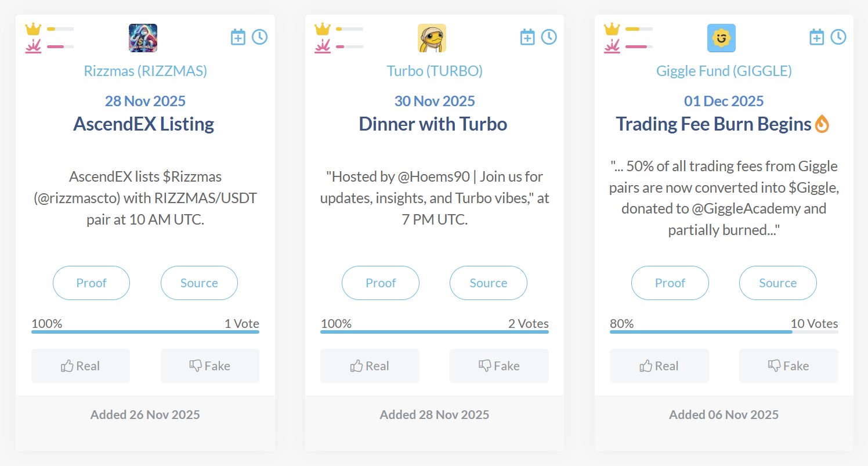Open Proof for the Rizzmas event
868x466 pixels.
click(x=91, y=283)
